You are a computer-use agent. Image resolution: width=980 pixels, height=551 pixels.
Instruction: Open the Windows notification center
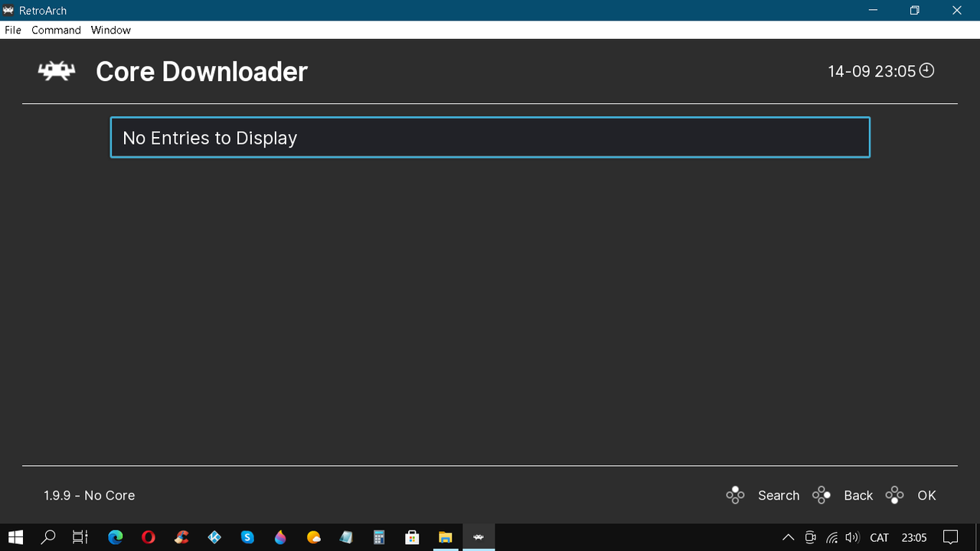950,537
